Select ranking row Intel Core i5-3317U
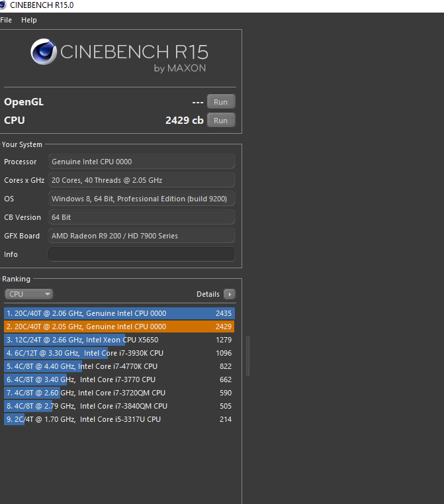Viewport: 444px width, 504px height. click(119, 419)
